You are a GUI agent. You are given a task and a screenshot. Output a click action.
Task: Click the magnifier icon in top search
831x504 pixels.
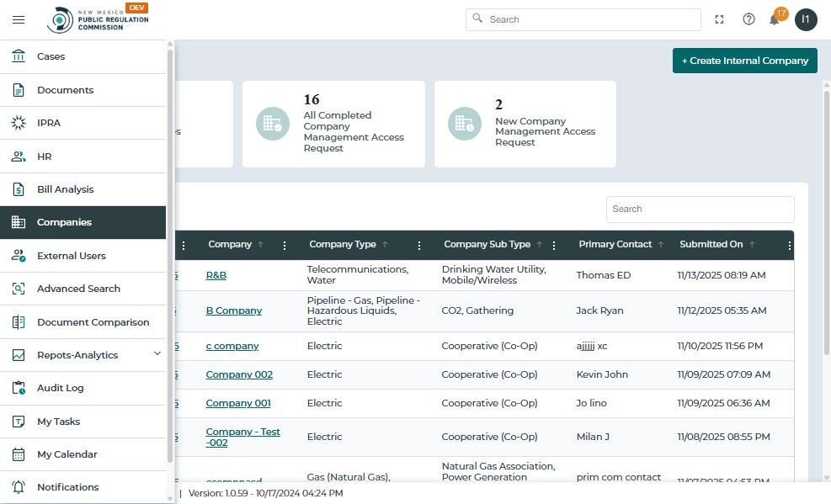[x=477, y=19]
